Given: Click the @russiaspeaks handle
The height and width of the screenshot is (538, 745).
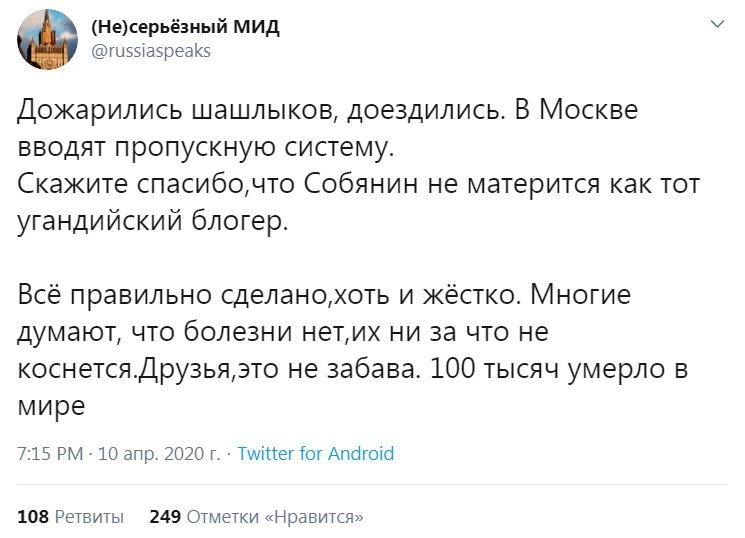Looking at the screenshot, I should (151, 50).
